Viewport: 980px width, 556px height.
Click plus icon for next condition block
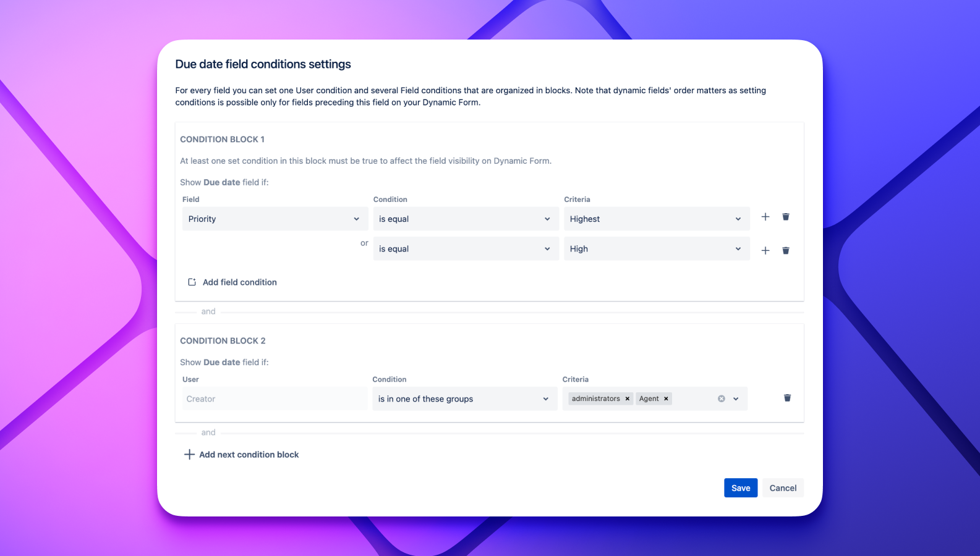pyautogui.click(x=189, y=455)
